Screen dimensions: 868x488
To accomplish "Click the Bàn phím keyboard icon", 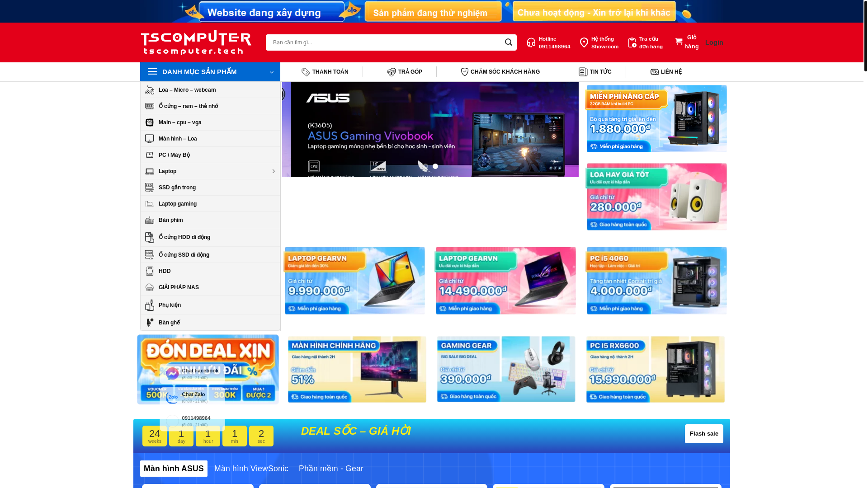I will (x=150, y=220).
